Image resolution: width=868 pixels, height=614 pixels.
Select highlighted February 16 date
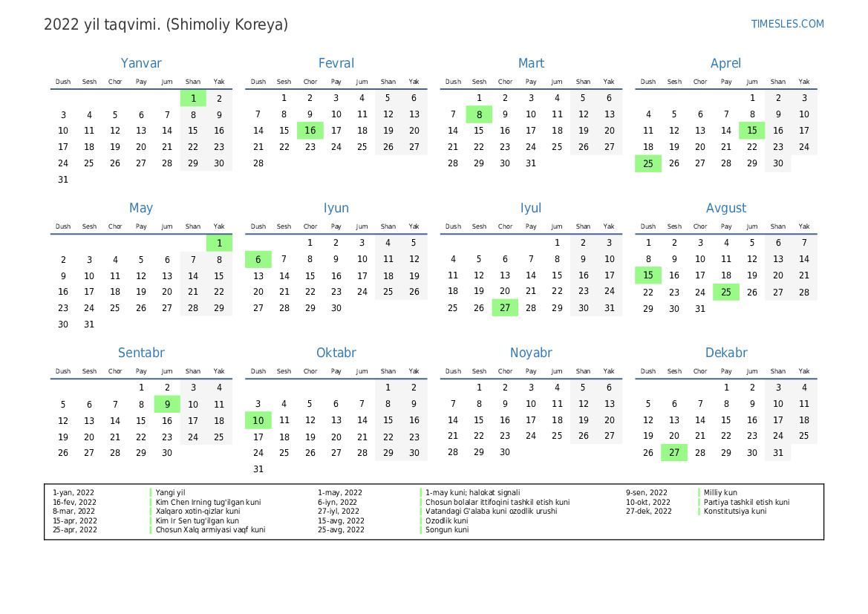pyautogui.click(x=310, y=131)
